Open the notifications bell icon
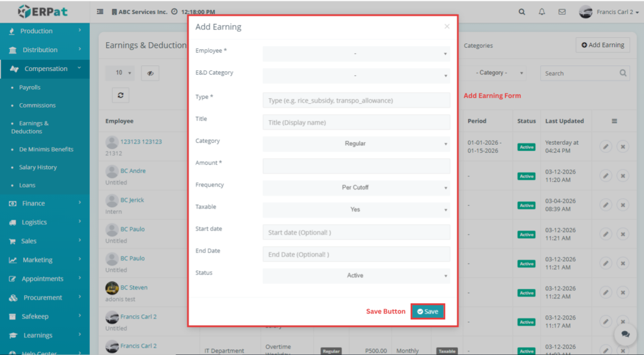Screen dimensions: 644x355 click(541, 12)
